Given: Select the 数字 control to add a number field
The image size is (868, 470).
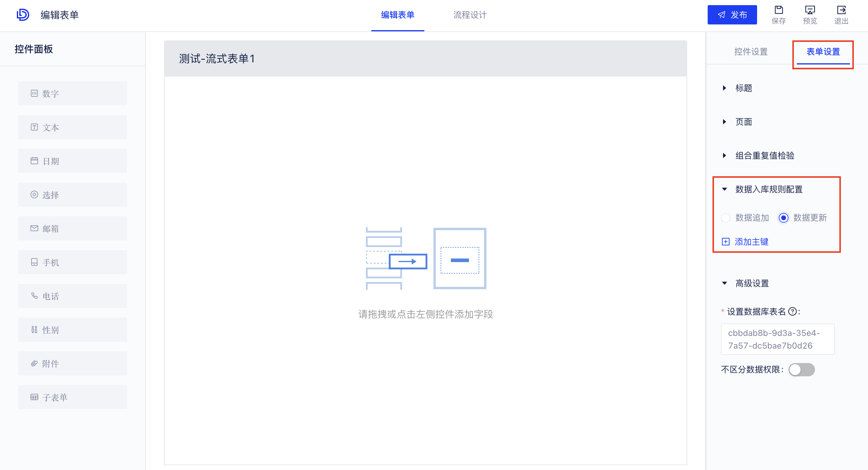Looking at the screenshot, I should (x=72, y=93).
